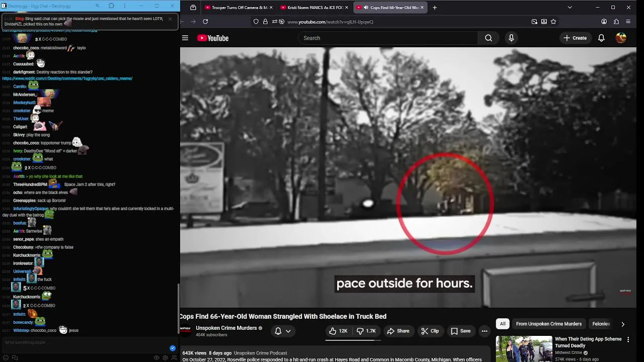Open the Firefox application hamburger menu

628,22
